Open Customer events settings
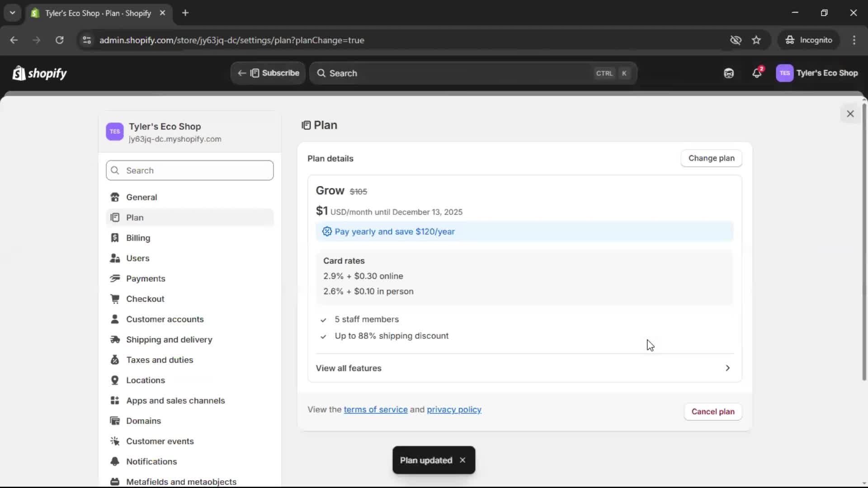Image resolution: width=868 pixels, height=488 pixels. click(x=190, y=441)
